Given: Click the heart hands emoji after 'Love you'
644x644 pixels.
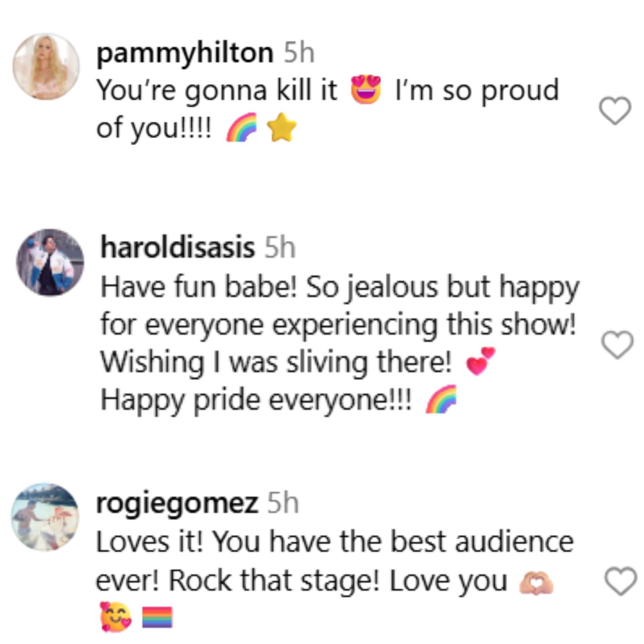Looking at the screenshot, I should (x=536, y=582).
